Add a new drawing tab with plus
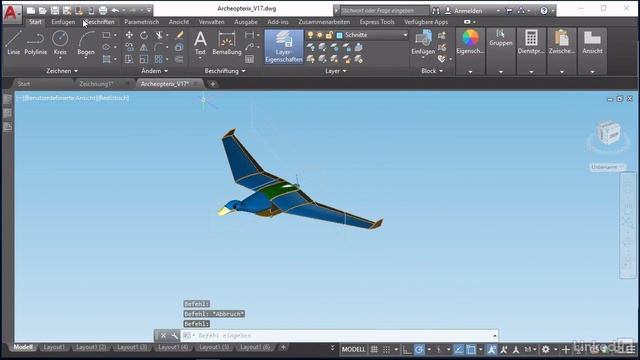The width and height of the screenshot is (640, 360). pos(213,84)
